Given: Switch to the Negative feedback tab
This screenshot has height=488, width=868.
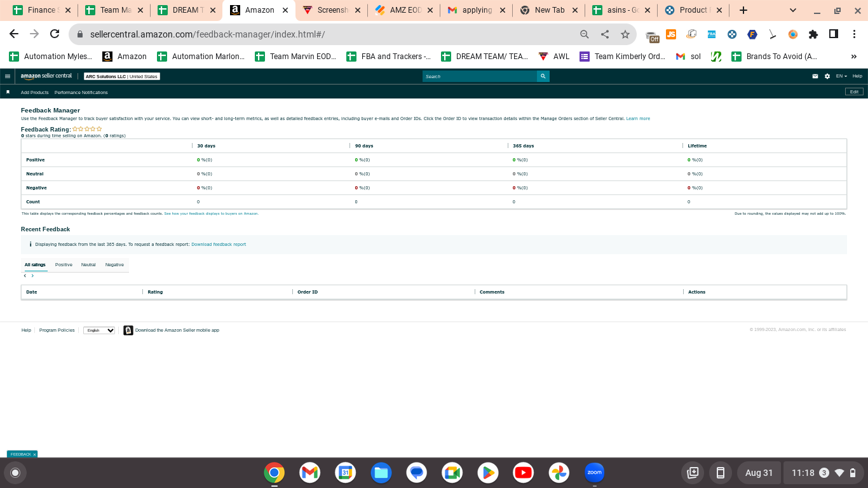Looking at the screenshot, I should pos(114,265).
